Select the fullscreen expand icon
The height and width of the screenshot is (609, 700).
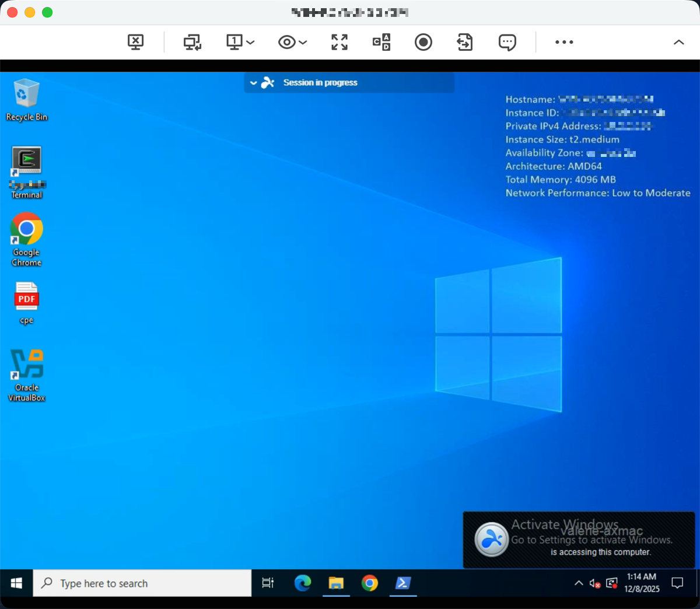click(339, 42)
